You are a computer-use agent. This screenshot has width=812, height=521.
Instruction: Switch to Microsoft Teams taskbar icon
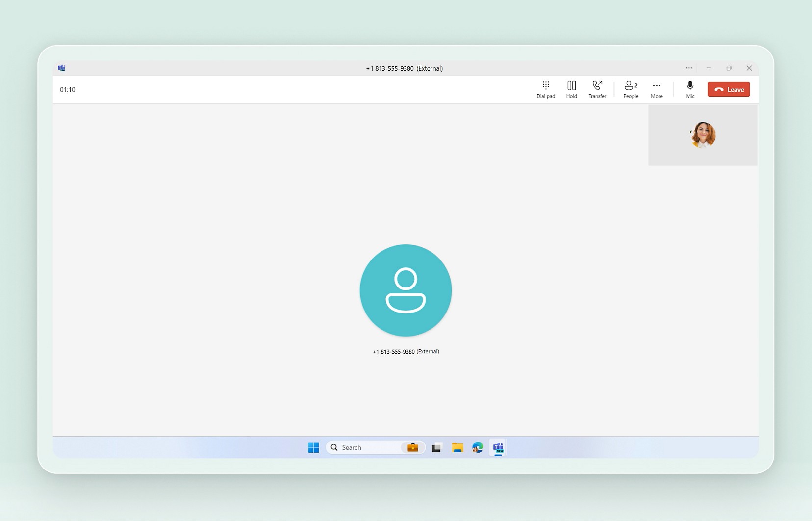pyautogui.click(x=498, y=447)
